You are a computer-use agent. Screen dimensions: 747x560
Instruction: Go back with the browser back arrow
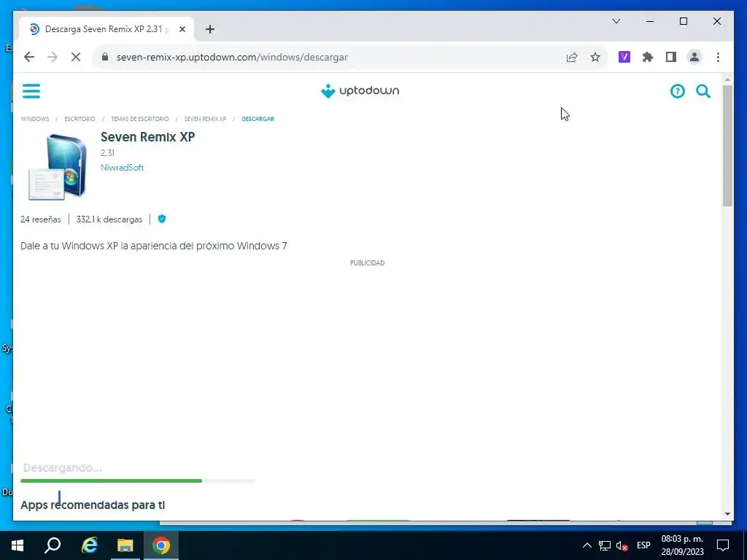[29, 57]
